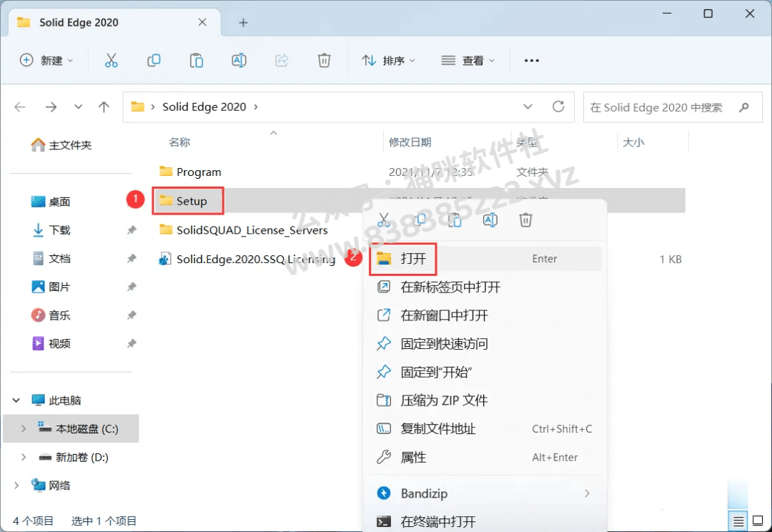The image size is (772, 532).
Task: Unpin 文档 using its pin icon
Action: 132,258
